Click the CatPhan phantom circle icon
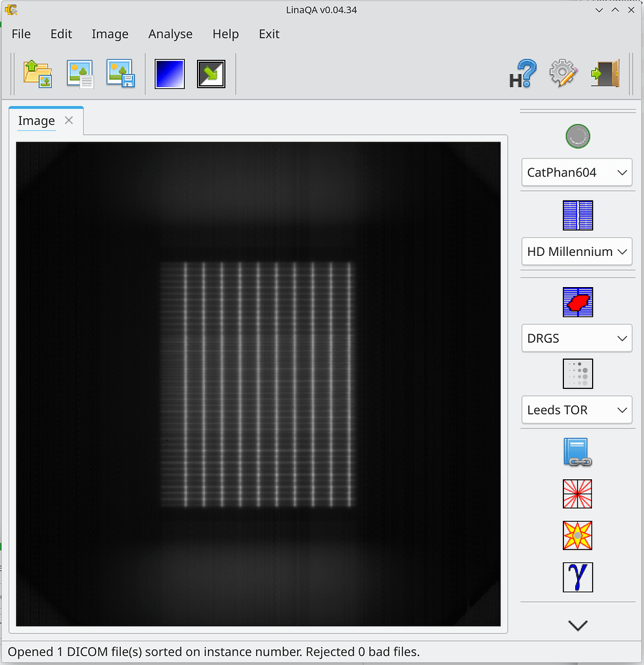The height and width of the screenshot is (665, 644). click(577, 136)
